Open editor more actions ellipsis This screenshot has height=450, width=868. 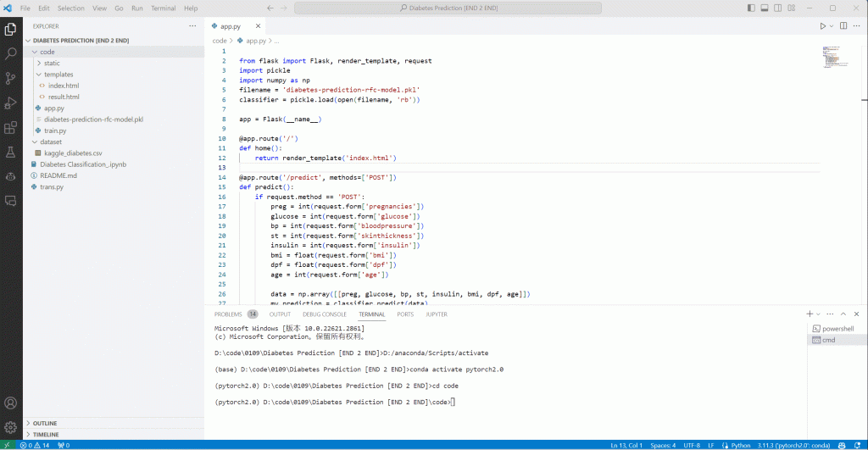(856, 26)
